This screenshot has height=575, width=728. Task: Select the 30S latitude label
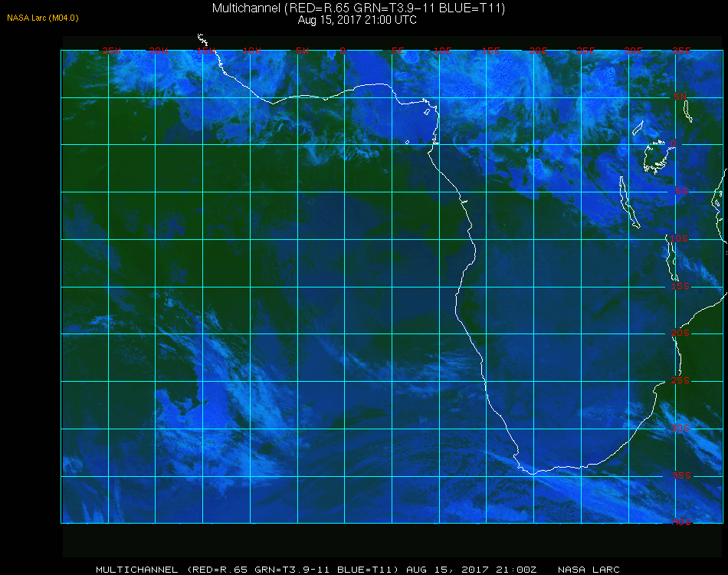(680, 428)
